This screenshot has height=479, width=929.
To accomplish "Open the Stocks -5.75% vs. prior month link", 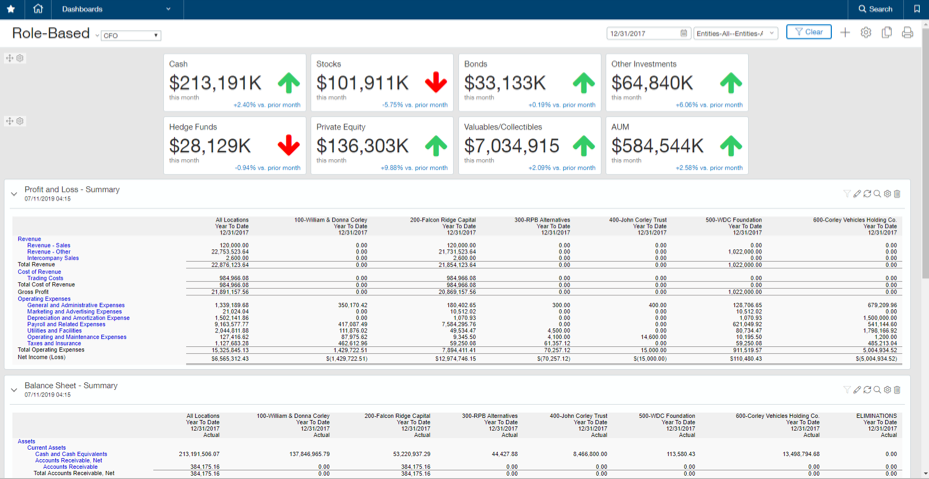I will click(415, 105).
